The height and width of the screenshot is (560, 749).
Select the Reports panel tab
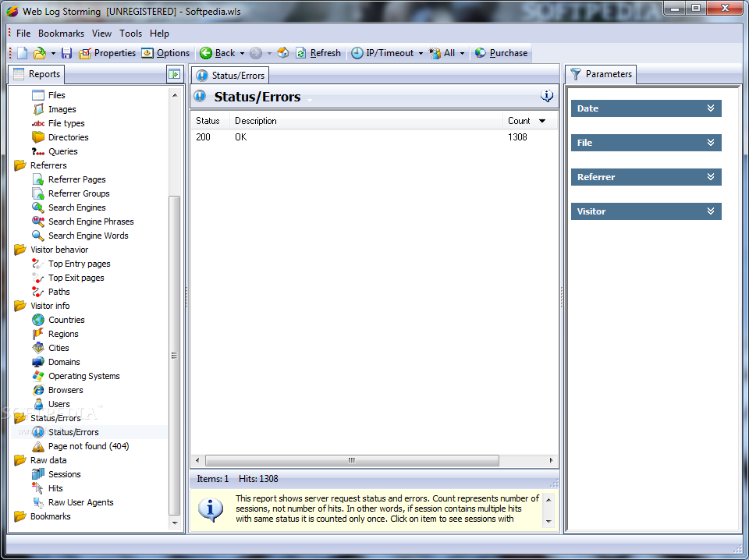click(x=37, y=74)
